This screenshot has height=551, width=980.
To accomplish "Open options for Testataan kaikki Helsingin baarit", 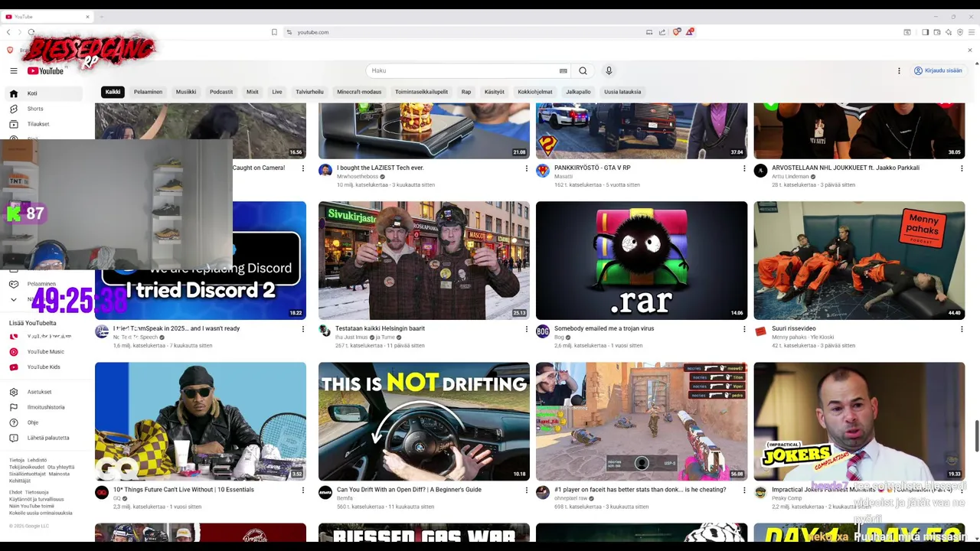I will pos(526,329).
